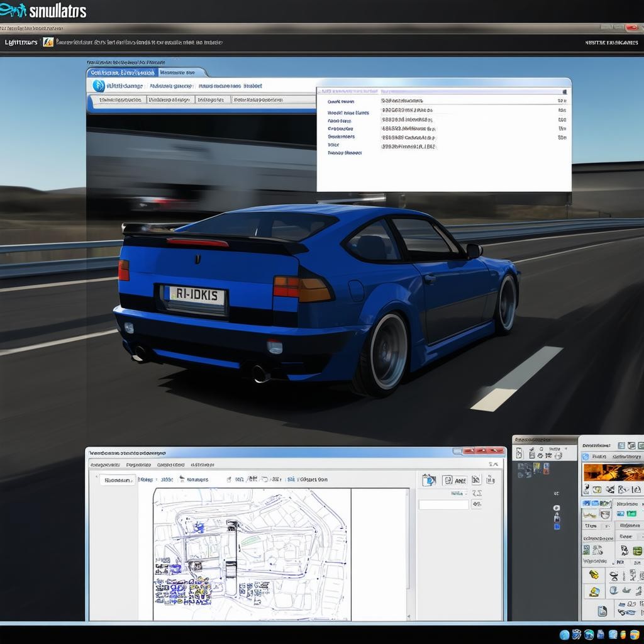This screenshot has height=644, width=644.
Task: Click the empty text field in the map side panel
Action: point(443,504)
